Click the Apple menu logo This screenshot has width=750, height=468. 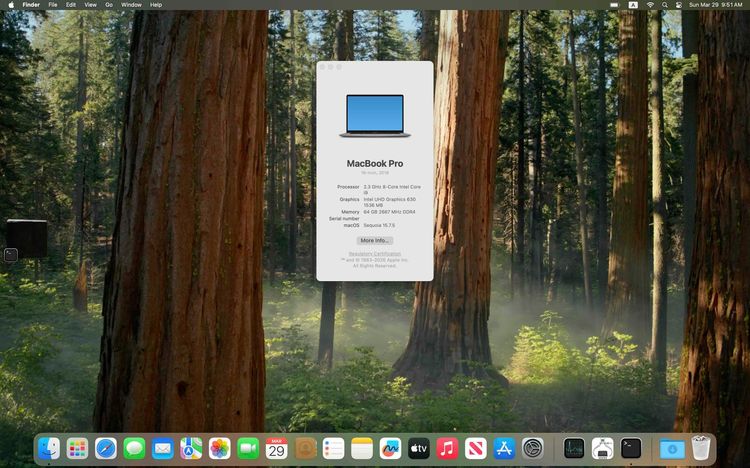(11, 5)
